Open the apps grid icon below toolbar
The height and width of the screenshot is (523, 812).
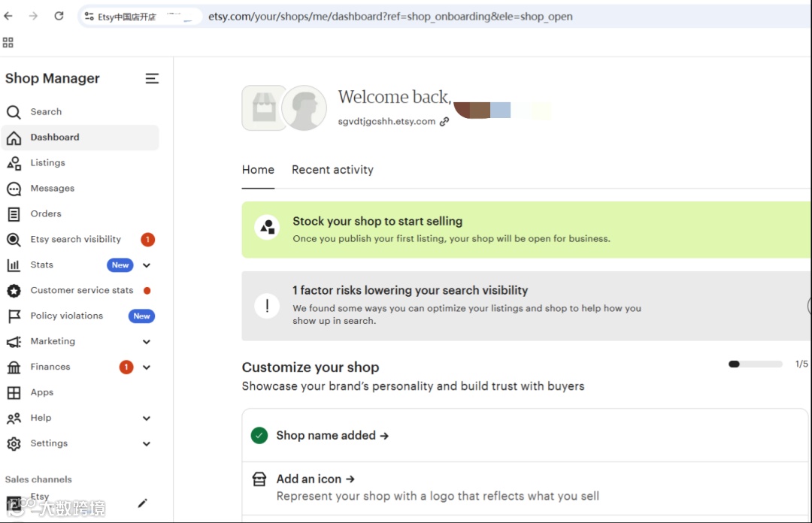point(8,43)
